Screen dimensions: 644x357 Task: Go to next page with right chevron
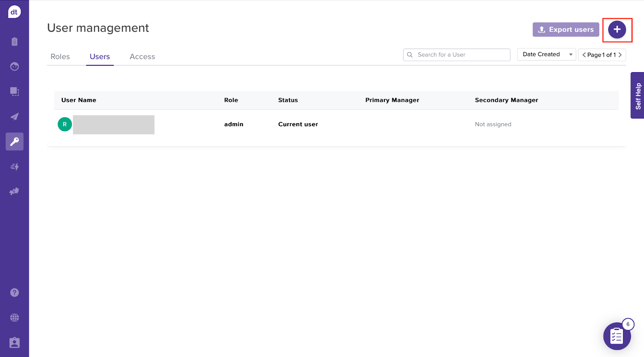click(620, 55)
